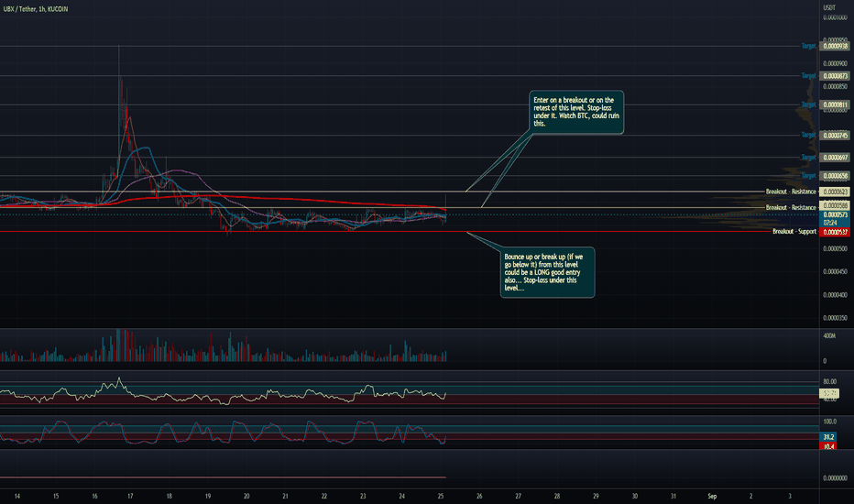Click the USDT currency label above price axis

(829, 7)
